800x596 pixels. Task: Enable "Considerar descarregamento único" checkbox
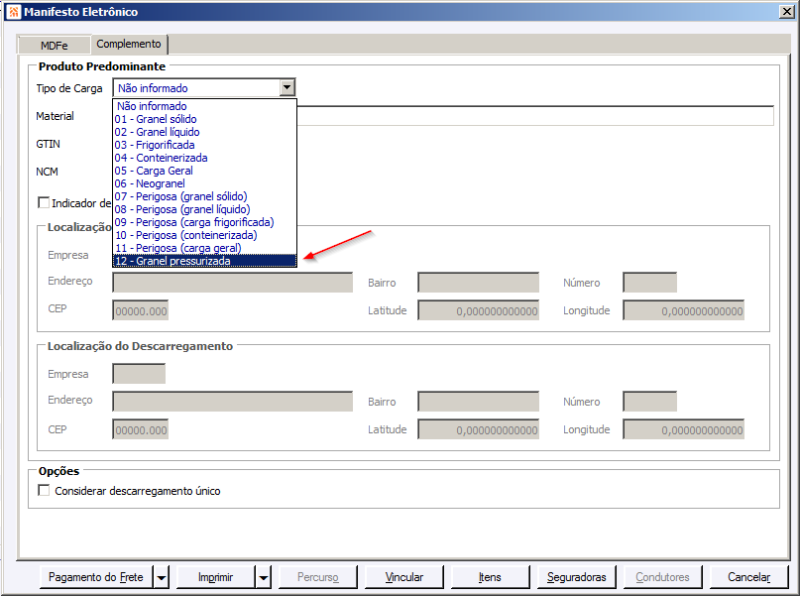coord(43,490)
